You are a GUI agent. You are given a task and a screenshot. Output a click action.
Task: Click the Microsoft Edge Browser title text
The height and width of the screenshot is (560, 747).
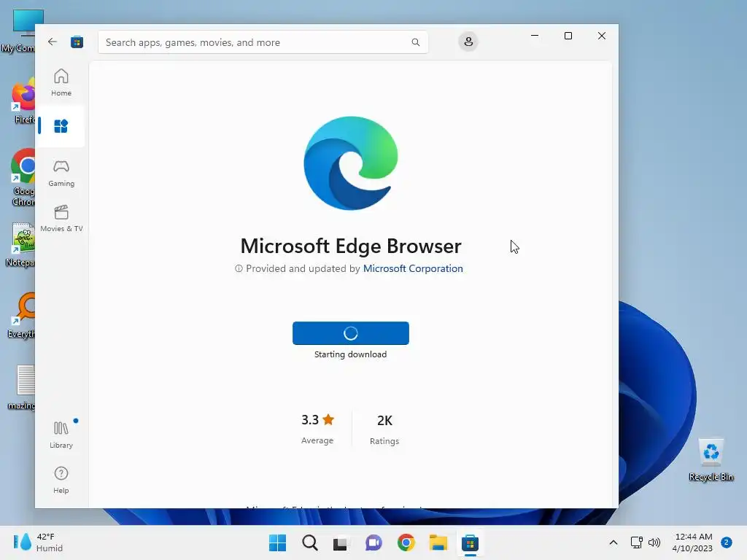point(351,246)
